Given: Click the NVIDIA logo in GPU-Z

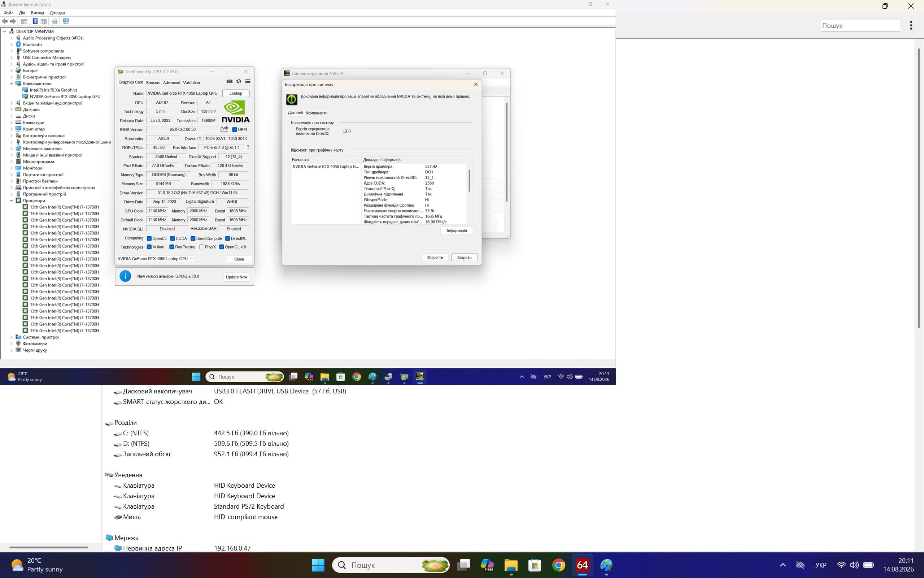Looking at the screenshot, I should (x=236, y=111).
